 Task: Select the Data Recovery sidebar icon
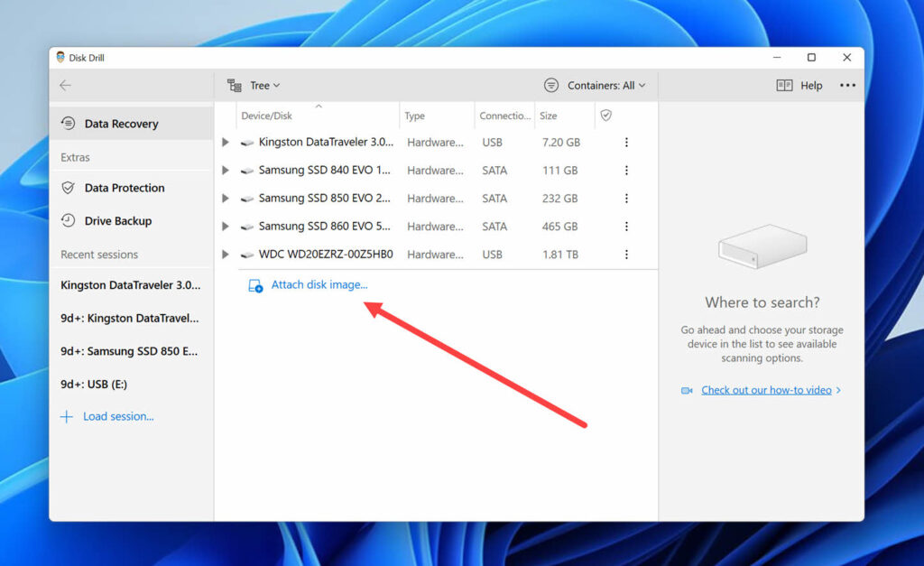(x=67, y=124)
